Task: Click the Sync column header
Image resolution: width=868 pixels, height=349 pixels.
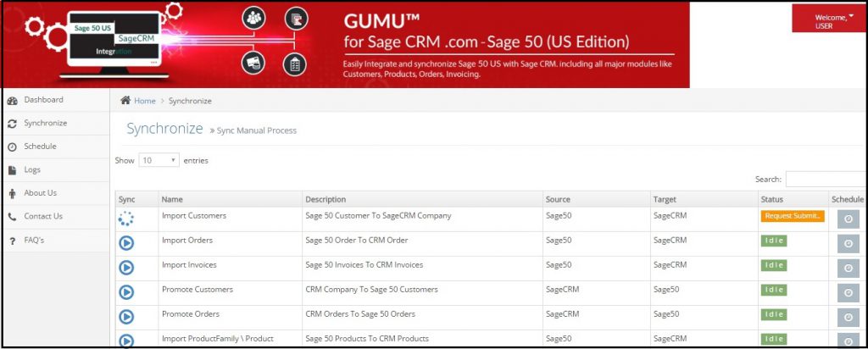Action: pos(136,199)
